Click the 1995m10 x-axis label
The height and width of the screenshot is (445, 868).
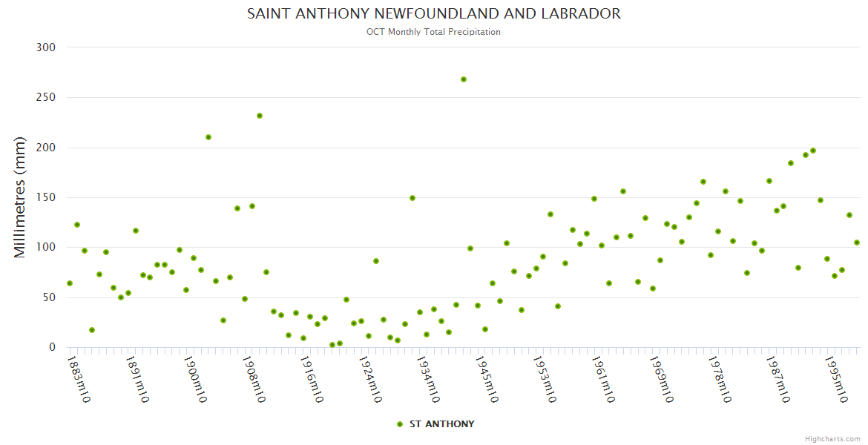click(x=835, y=380)
